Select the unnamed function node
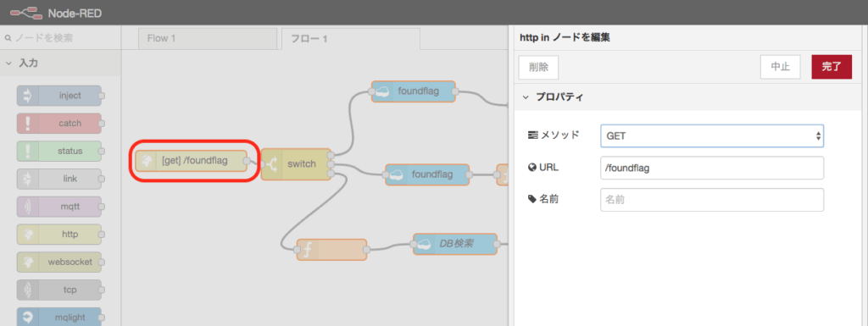The image size is (868, 326). pos(331,250)
